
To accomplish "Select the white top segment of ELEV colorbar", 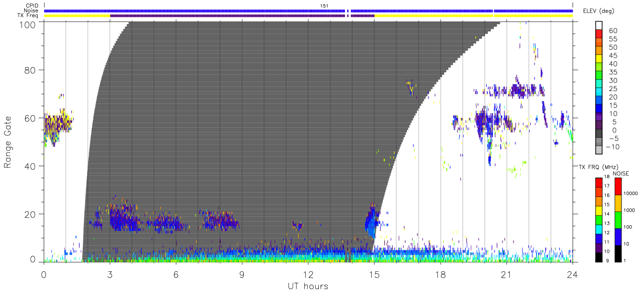I will pos(599,26).
